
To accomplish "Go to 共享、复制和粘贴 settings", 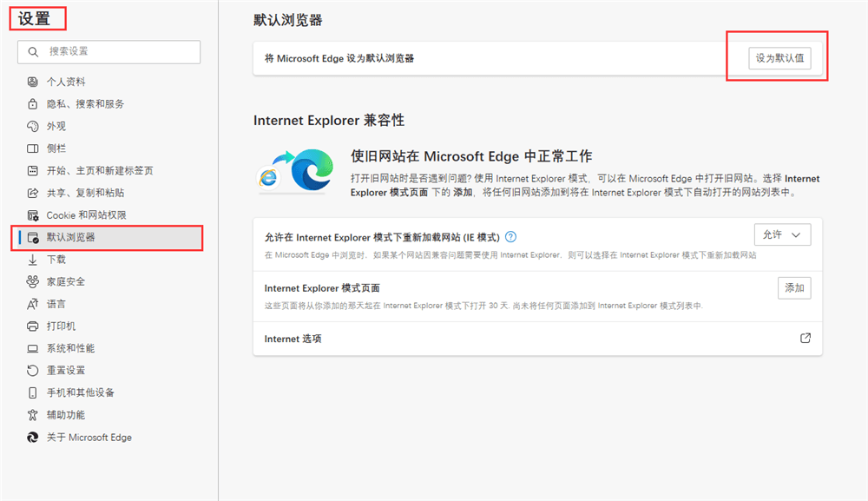I will coord(84,193).
